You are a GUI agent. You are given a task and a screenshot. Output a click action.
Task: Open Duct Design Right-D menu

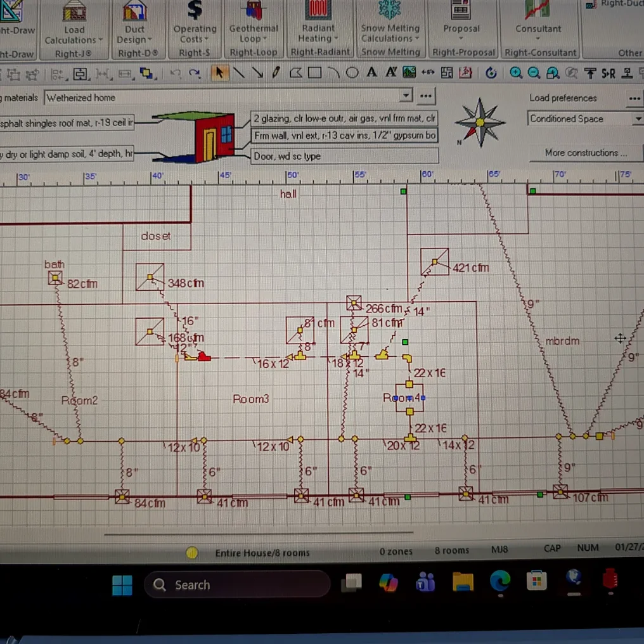pyautogui.click(x=135, y=29)
